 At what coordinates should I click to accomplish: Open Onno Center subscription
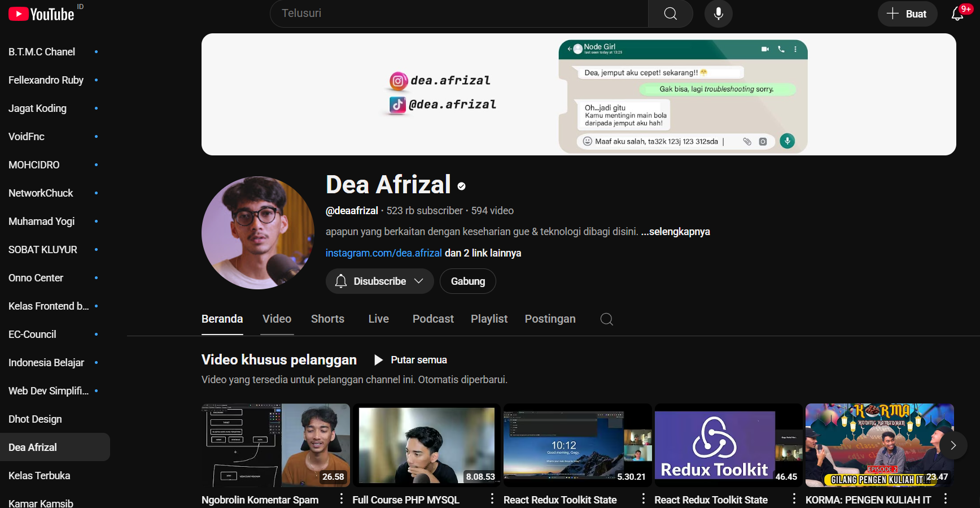click(55, 278)
